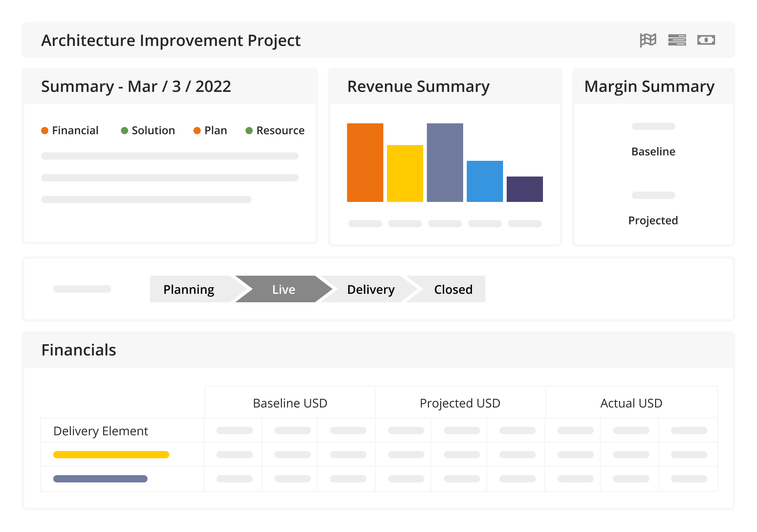
Task: Open the list view icon in the header
Action: point(677,40)
